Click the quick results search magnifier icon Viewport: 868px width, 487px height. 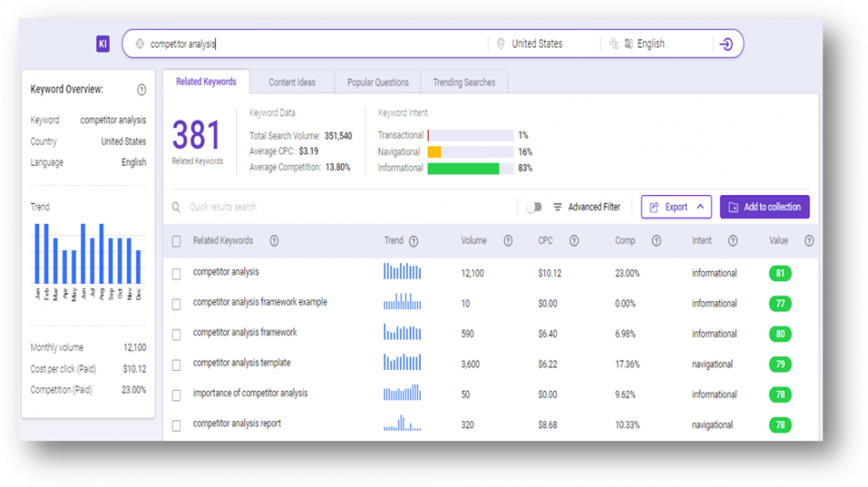(176, 207)
